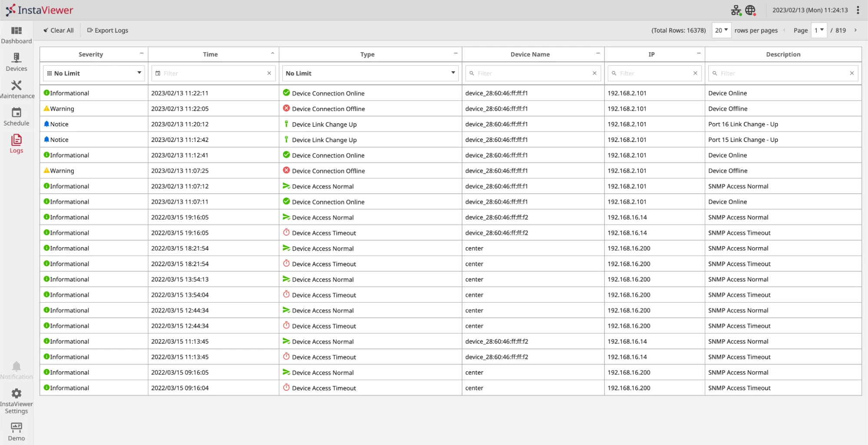868x445 pixels.
Task: Click Device Link Change Up icon at 11:12:42
Action: click(286, 139)
